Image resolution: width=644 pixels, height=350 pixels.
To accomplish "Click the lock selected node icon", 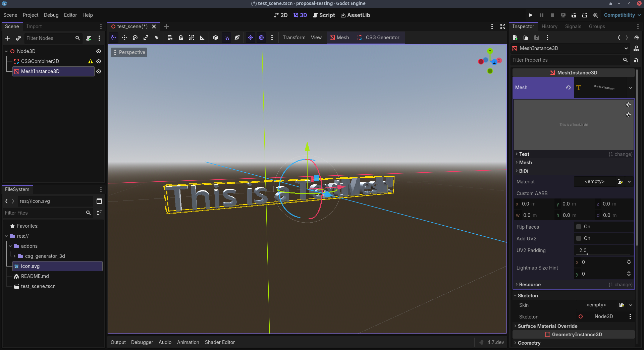I will (x=181, y=38).
